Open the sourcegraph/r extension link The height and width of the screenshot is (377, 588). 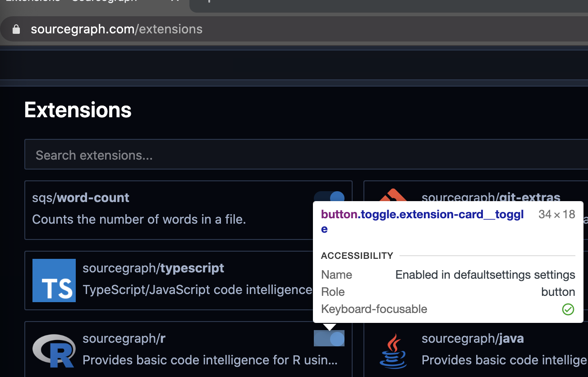(124, 338)
